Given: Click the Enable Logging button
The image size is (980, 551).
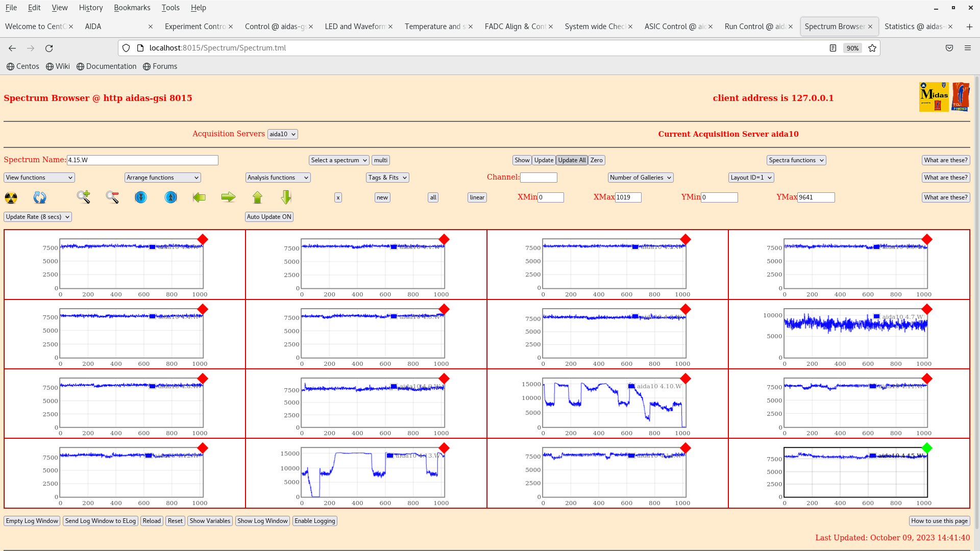Looking at the screenshot, I should coord(314,521).
